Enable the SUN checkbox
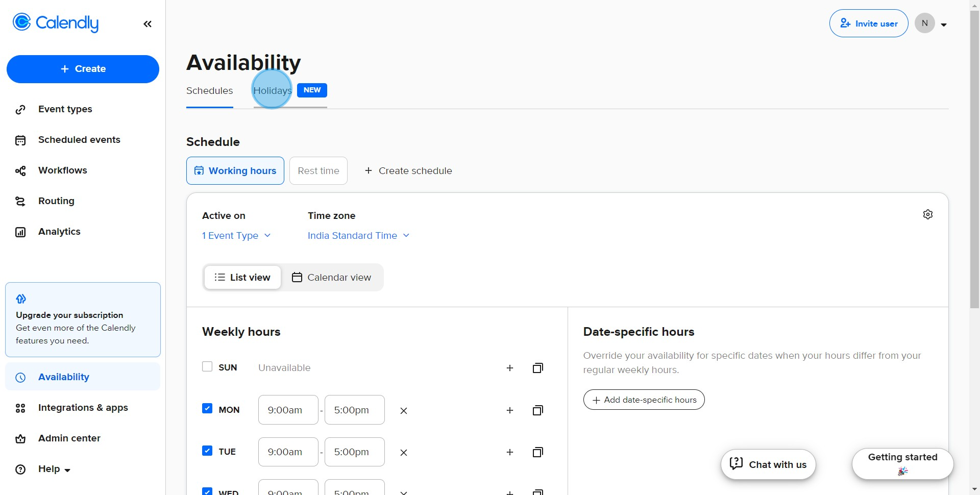Screen dimensions: 980x495 [207, 367]
